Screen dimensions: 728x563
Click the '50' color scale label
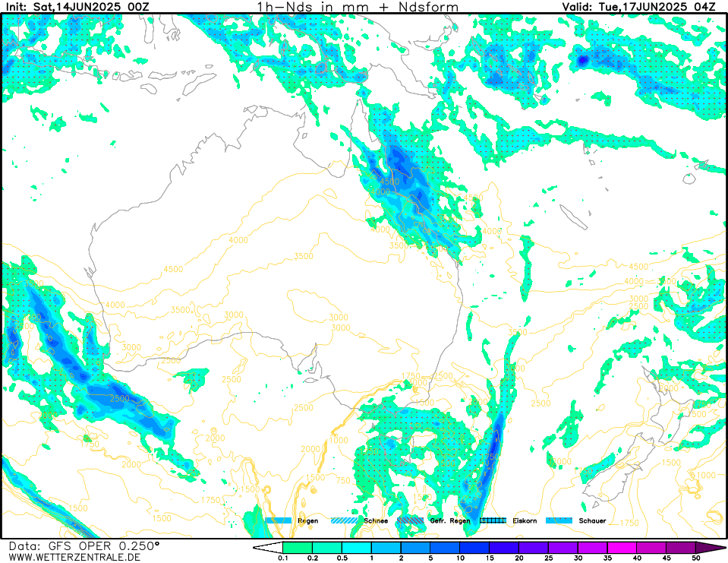click(x=696, y=558)
